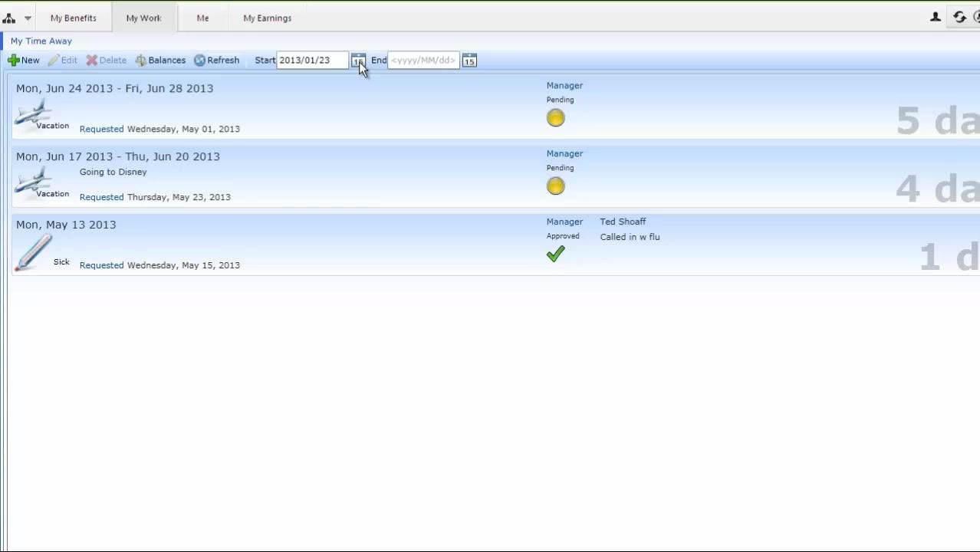Open the Balances view

[x=161, y=60]
